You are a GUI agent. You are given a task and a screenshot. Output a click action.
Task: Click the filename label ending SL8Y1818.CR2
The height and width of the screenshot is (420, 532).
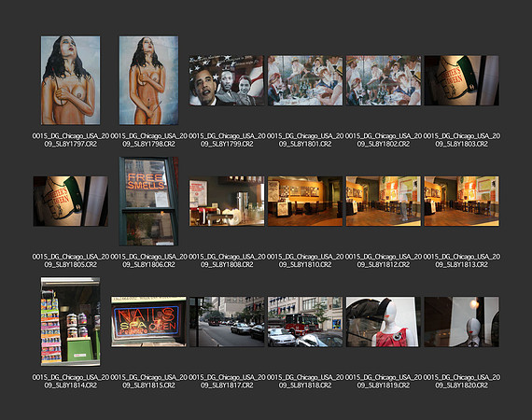pyautogui.click(x=305, y=382)
